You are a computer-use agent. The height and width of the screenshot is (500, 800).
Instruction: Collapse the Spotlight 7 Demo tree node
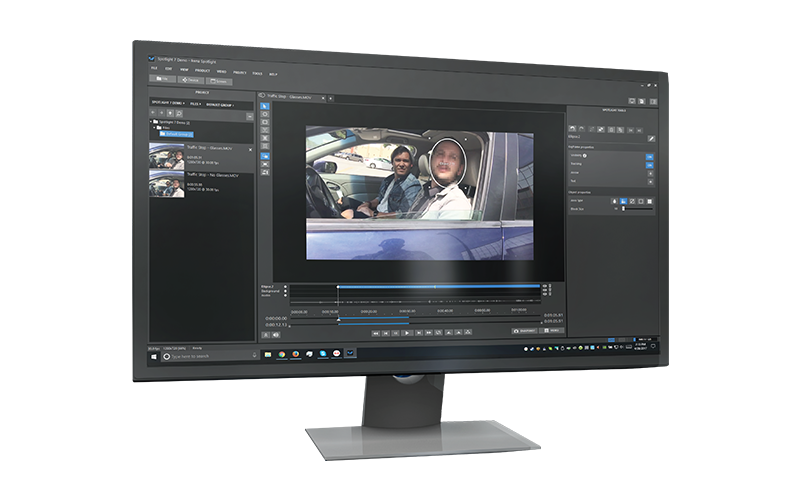152,121
